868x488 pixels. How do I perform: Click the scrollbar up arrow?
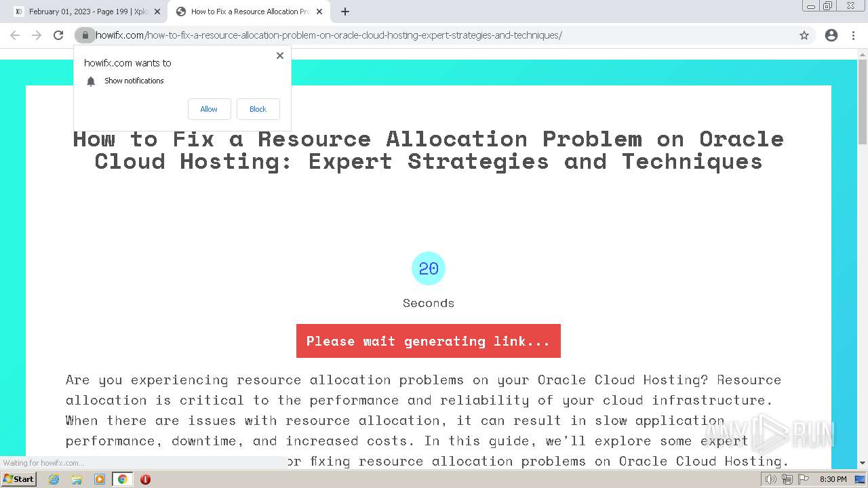[863, 54]
